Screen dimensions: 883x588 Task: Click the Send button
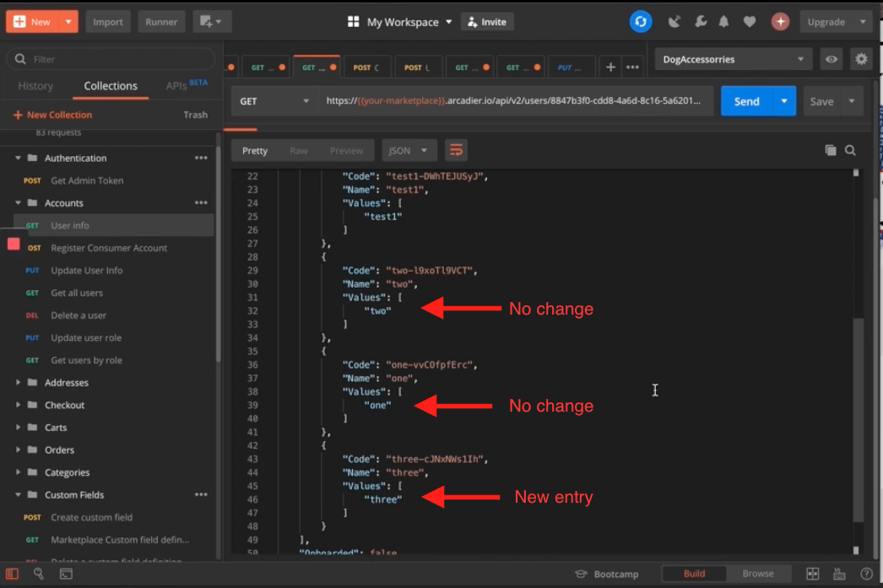746,101
